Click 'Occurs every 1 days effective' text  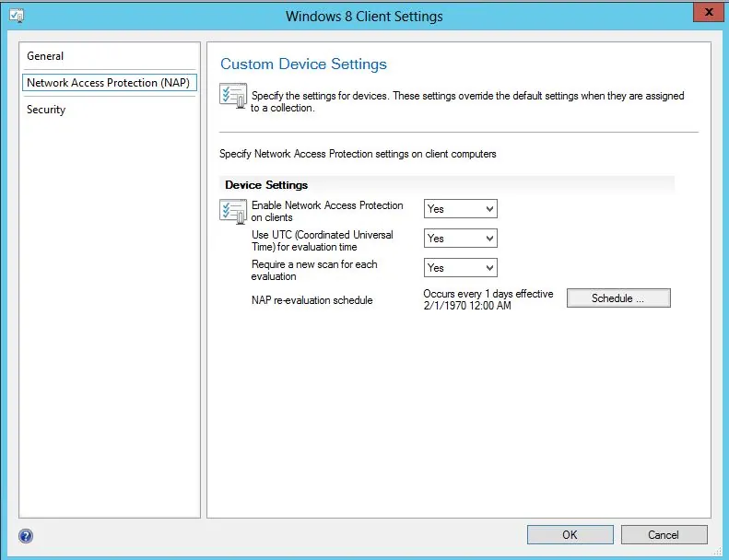(x=488, y=294)
